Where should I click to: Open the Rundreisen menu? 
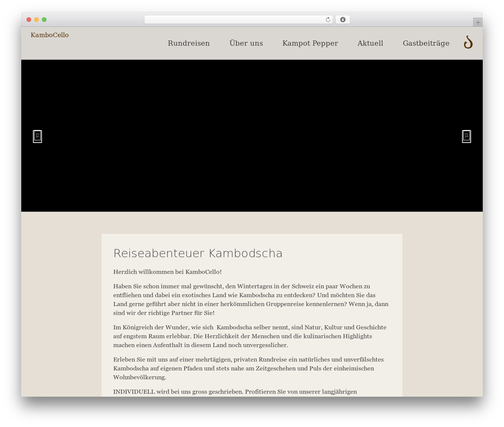tap(189, 43)
